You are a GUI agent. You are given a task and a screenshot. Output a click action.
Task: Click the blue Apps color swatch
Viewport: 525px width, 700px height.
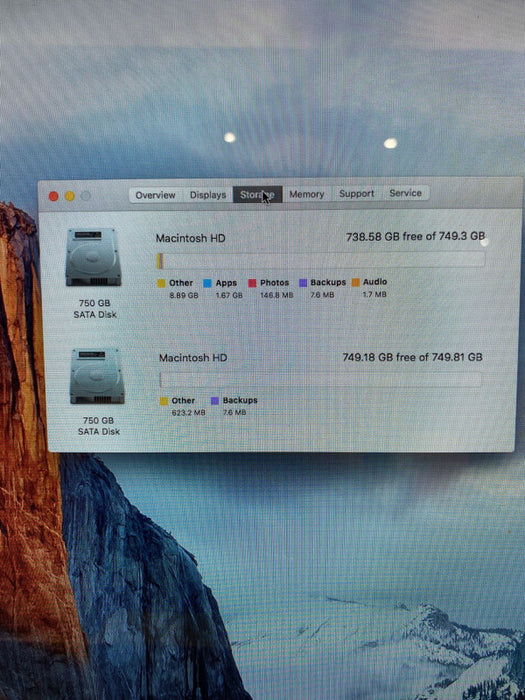click(x=207, y=283)
